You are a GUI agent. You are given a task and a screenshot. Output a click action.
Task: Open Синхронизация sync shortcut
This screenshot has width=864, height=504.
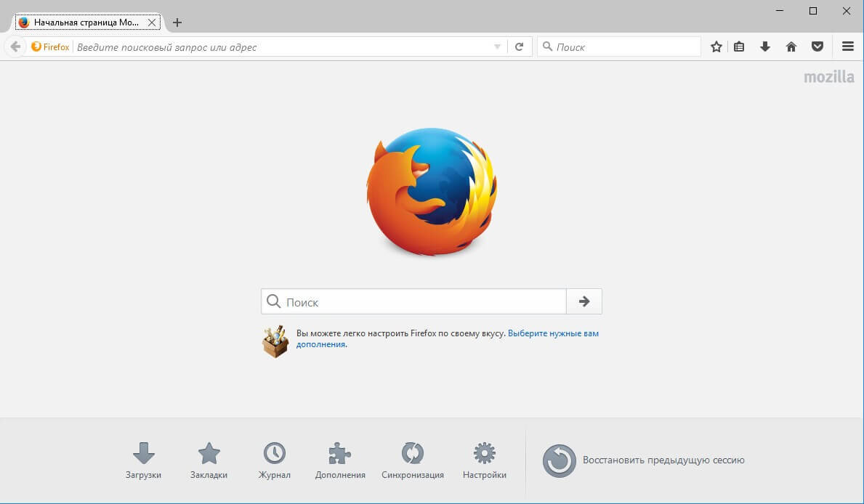point(413,460)
